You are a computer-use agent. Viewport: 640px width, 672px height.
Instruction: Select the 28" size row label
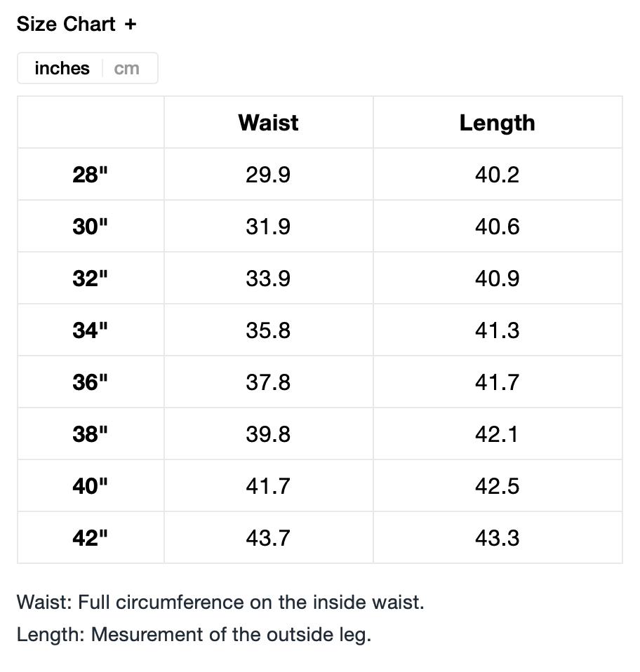tap(91, 175)
